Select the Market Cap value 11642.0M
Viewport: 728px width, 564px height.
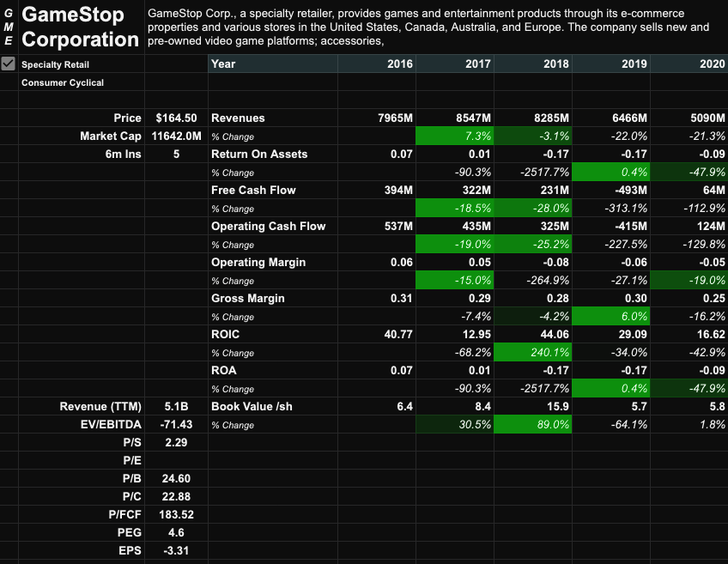(x=176, y=136)
